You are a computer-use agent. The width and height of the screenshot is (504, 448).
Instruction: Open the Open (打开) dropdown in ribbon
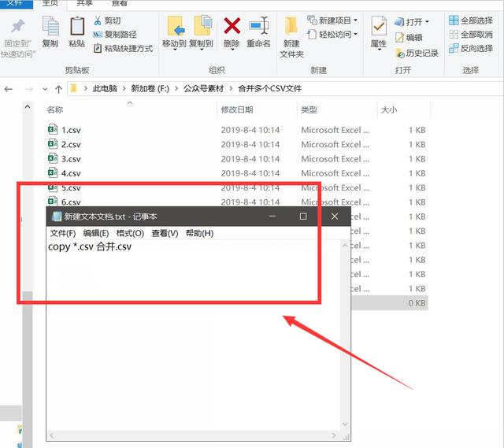411,21
